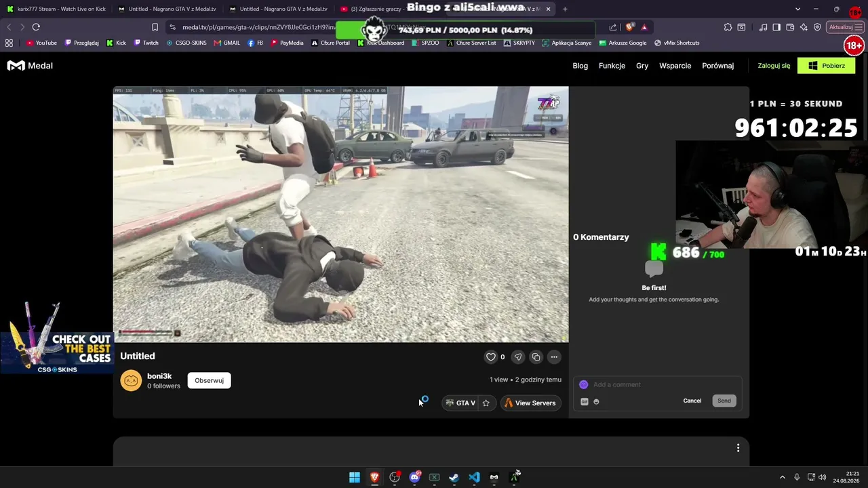Copy the clip link icon

(536, 357)
